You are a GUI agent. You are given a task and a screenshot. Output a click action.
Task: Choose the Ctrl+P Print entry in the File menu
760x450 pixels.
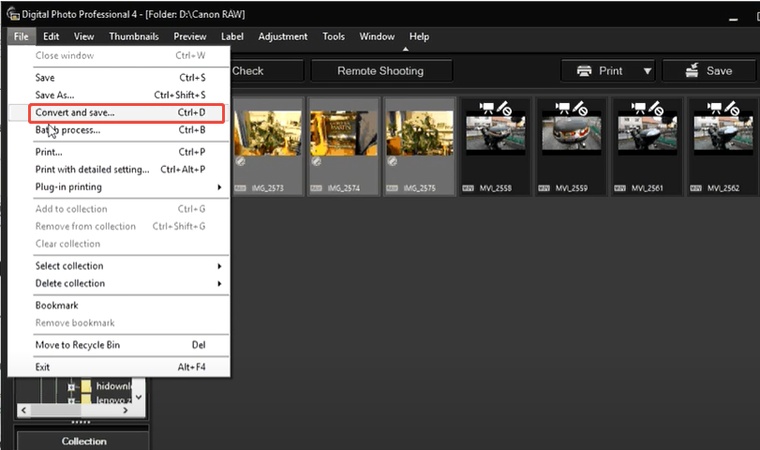(119, 152)
